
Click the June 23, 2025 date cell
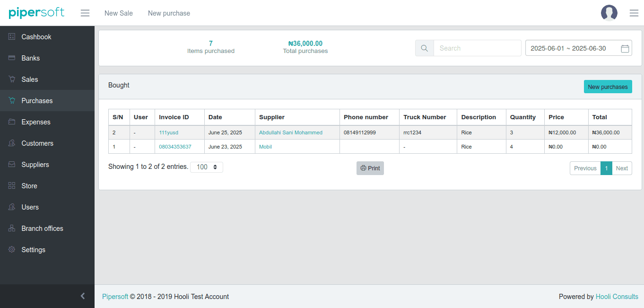point(230,147)
